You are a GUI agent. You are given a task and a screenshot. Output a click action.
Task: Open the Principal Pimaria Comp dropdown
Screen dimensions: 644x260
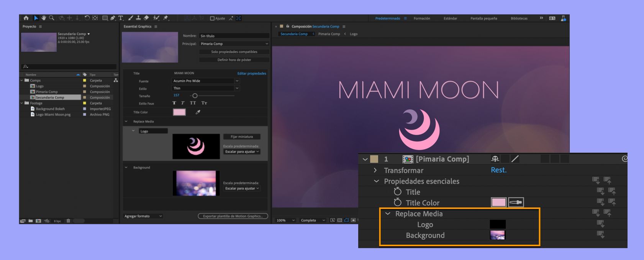(234, 44)
